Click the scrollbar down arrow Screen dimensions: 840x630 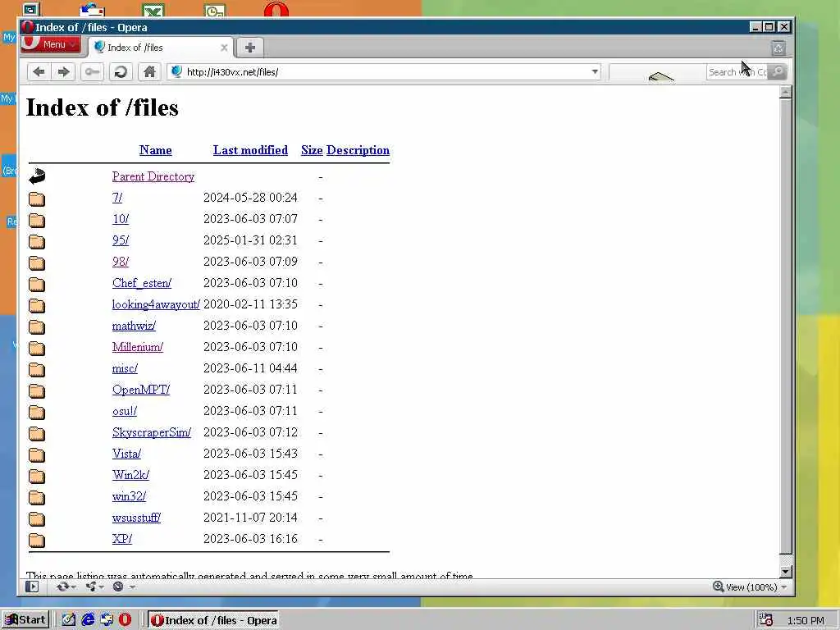[x=785, y=572]
